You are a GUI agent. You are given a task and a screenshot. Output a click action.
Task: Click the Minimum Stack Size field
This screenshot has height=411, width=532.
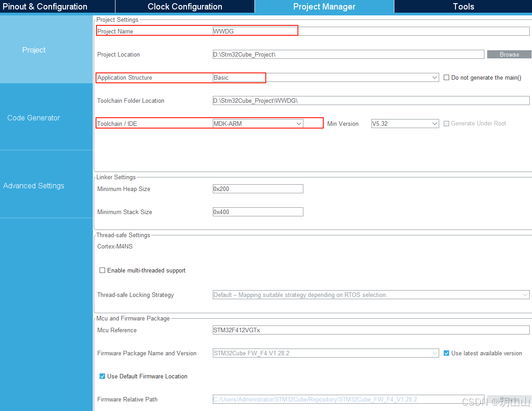pyautogui.click(x=258, y=212)
